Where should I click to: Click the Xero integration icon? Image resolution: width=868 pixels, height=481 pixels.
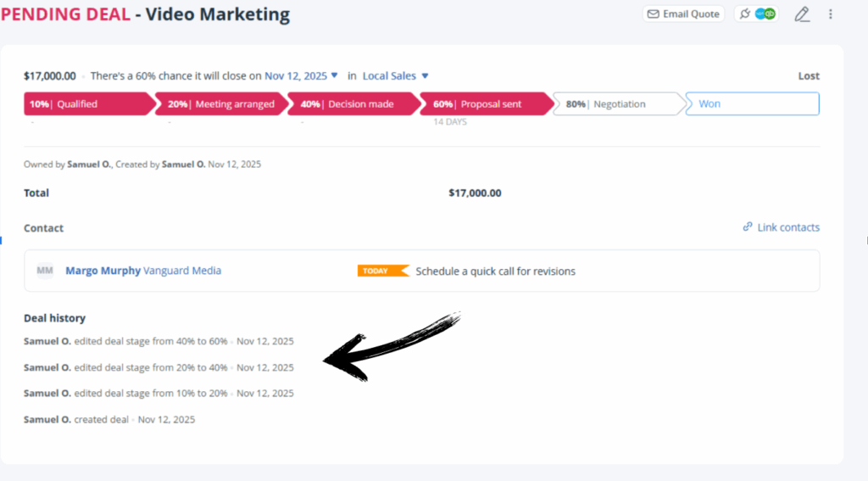pyautogui.click(x=760, y=14)
